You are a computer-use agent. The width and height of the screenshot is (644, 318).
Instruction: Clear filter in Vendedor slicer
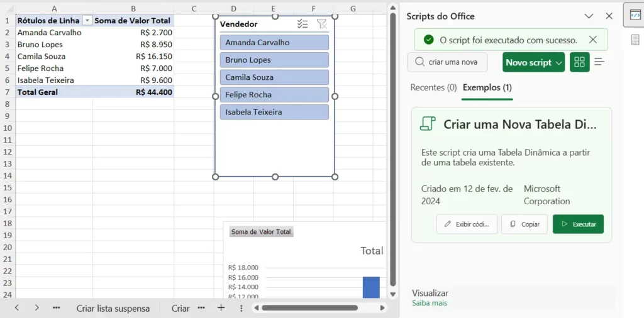pos(321,25)
